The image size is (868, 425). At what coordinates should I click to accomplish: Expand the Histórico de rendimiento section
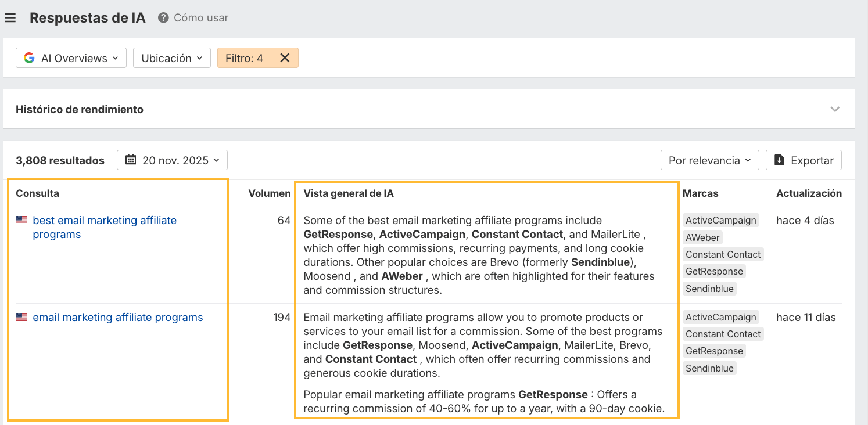click(835, 109)
